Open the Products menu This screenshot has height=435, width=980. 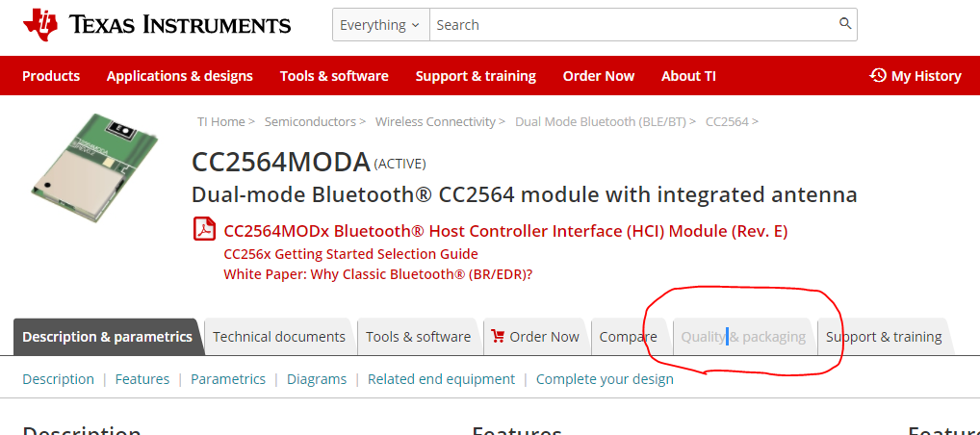point(51,76)
